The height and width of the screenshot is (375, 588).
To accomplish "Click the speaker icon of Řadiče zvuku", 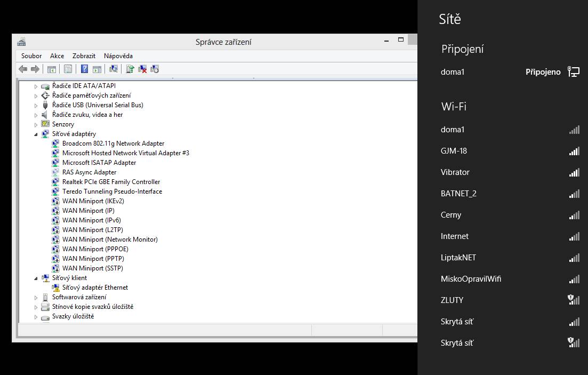I will click(x=45, y=115).
